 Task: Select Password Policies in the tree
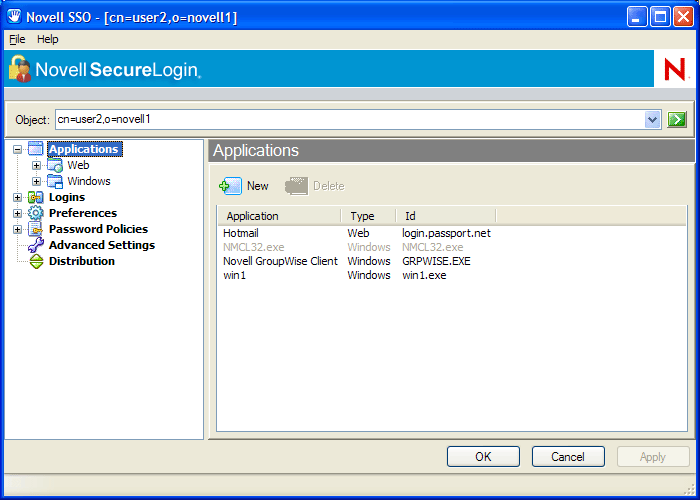(x=98, y=229)
